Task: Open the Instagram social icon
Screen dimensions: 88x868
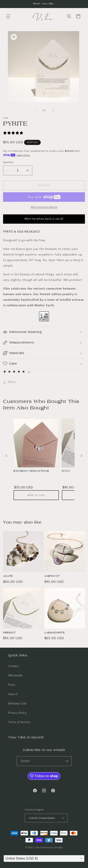Action: pos(44,791)
